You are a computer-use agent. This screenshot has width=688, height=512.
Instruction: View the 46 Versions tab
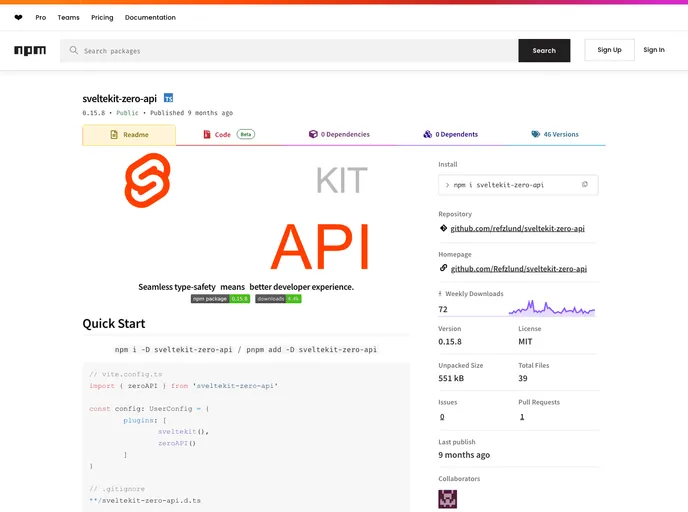(555, 134)
